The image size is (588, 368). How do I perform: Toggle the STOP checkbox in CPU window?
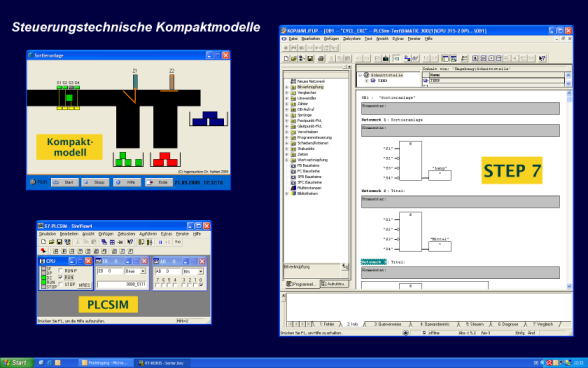61,284
